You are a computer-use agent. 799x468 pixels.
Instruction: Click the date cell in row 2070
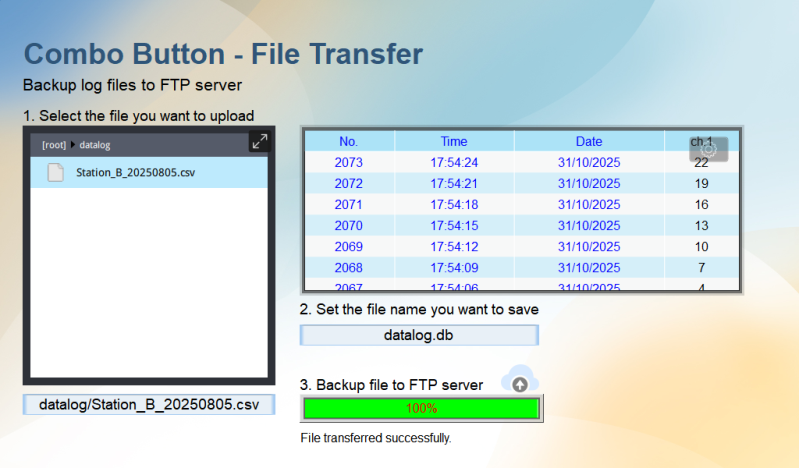click(589, 225)
